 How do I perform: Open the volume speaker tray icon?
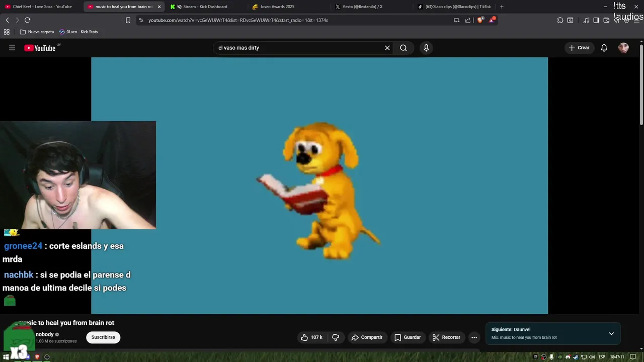click(592, 357)
